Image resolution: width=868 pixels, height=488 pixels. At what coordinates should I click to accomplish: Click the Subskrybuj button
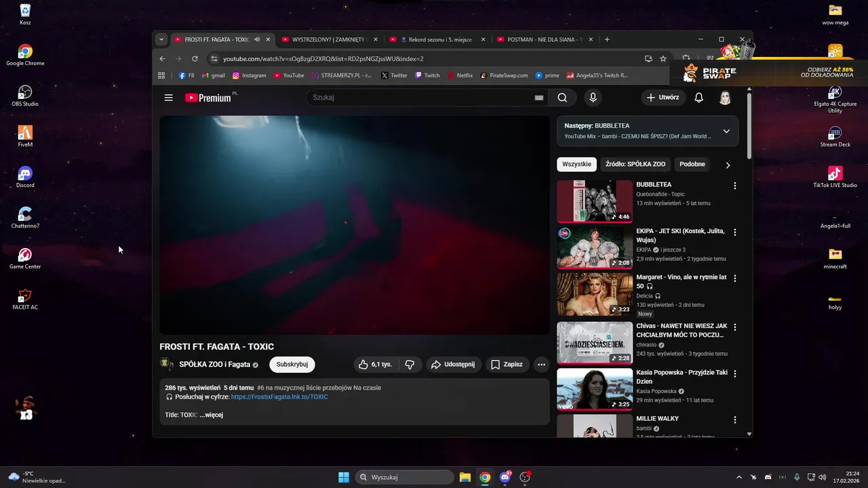coord(292,365)
